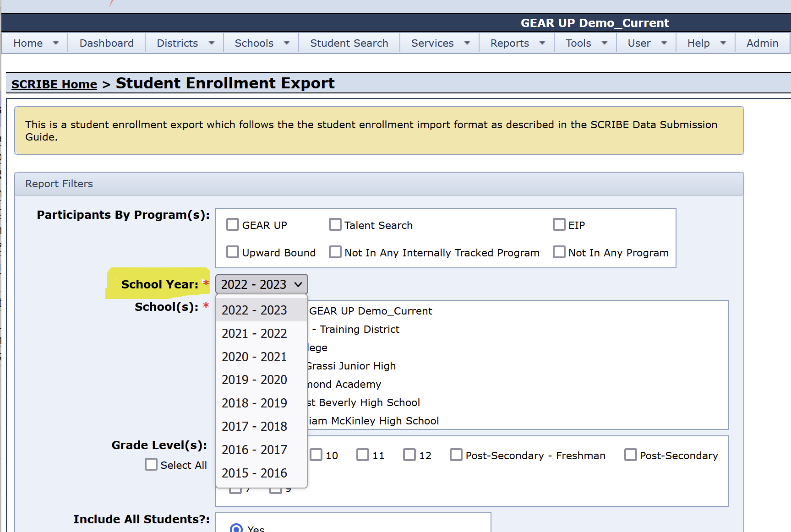
Task: Select 2019 - 2020 school year
Action: pyautogui.click(x=261, y=380)
